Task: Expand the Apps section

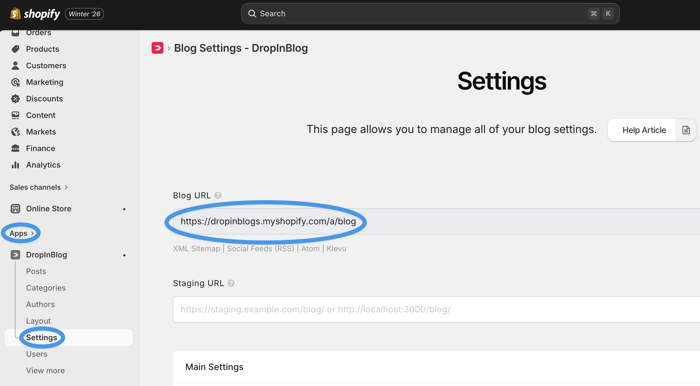Action: (21, 233)
